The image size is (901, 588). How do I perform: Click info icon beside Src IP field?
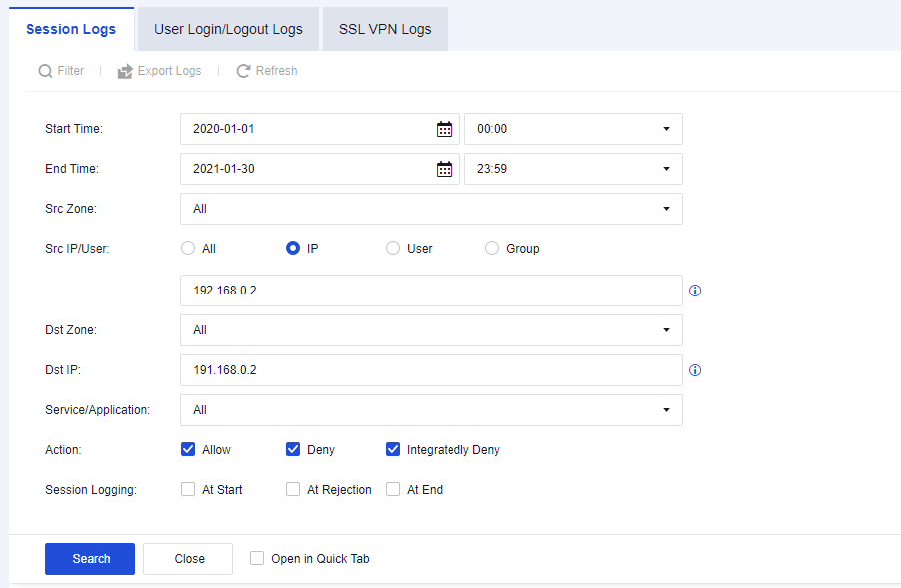point(696,291)
